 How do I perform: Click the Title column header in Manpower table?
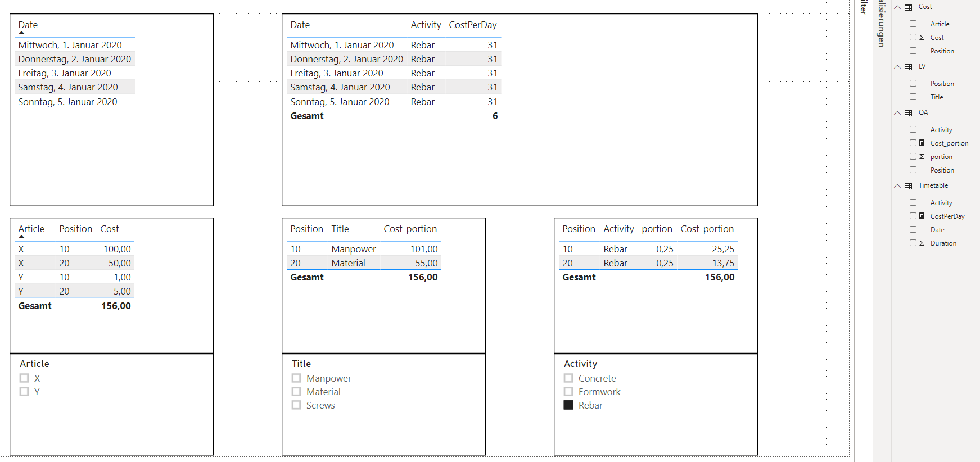click(340, 229)
